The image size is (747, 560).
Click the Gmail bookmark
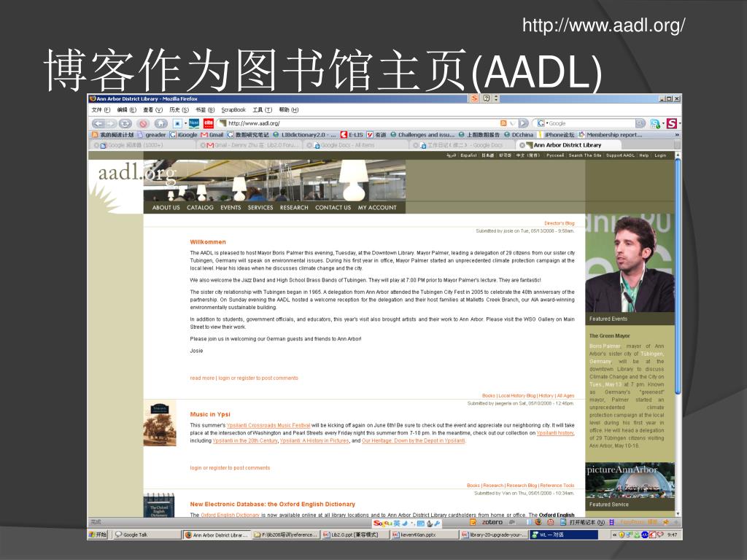212,135
